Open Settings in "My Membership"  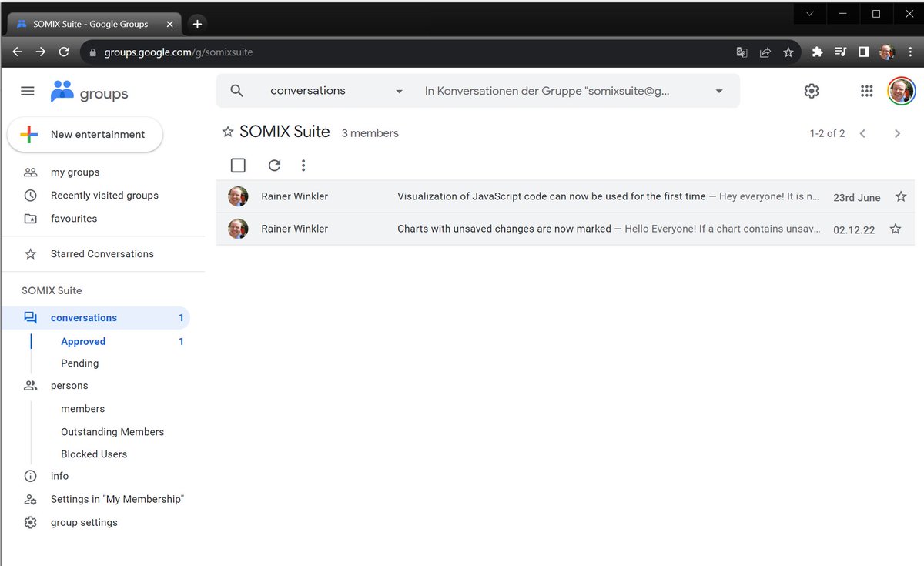click(x=117, y=499)
